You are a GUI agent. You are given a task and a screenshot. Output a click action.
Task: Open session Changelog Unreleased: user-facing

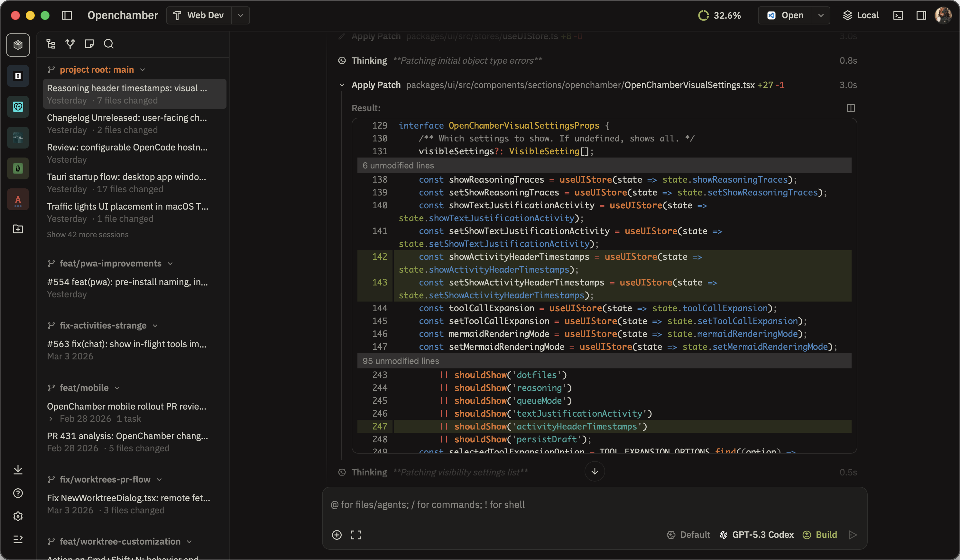click(134, 124)
